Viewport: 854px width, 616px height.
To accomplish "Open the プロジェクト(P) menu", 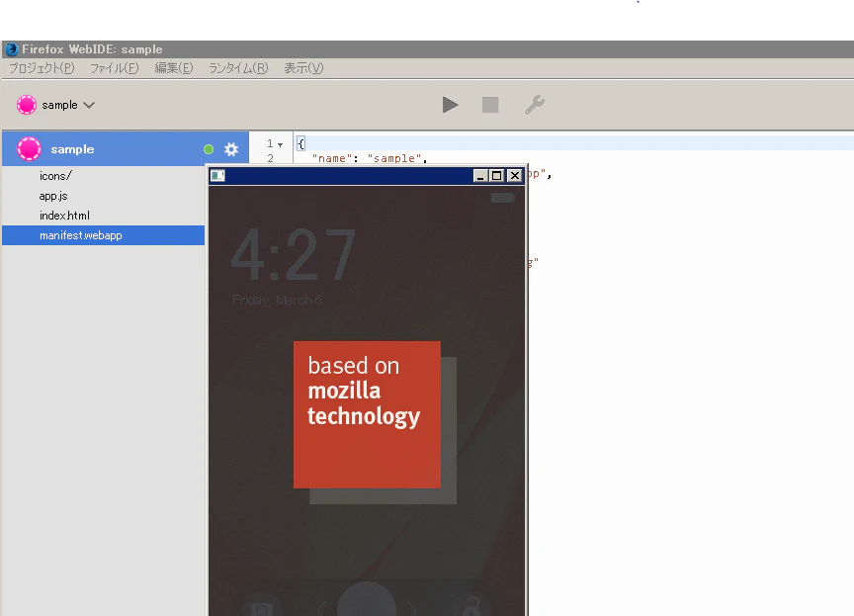I will coord(42,68).
